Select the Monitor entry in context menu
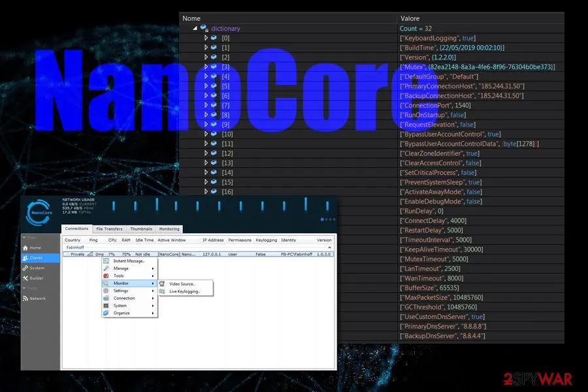Screen dimensions: 588x392 tap(129, 283)
